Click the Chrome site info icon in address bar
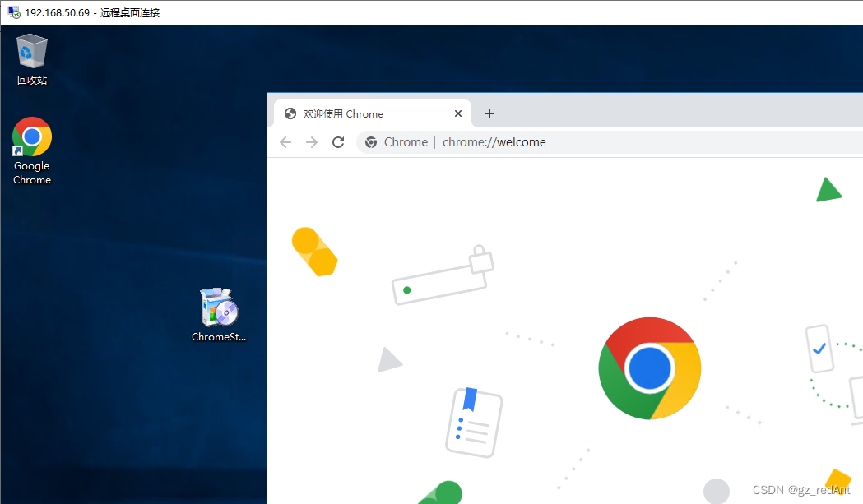Image resolution: width=863 pixels, height=504 pixels. [x=371, y=142]
